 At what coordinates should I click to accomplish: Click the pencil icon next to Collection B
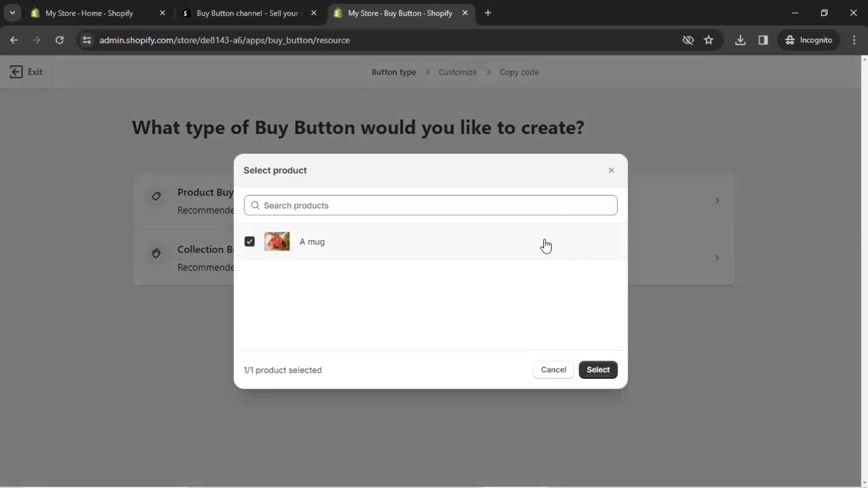[156, 253]
